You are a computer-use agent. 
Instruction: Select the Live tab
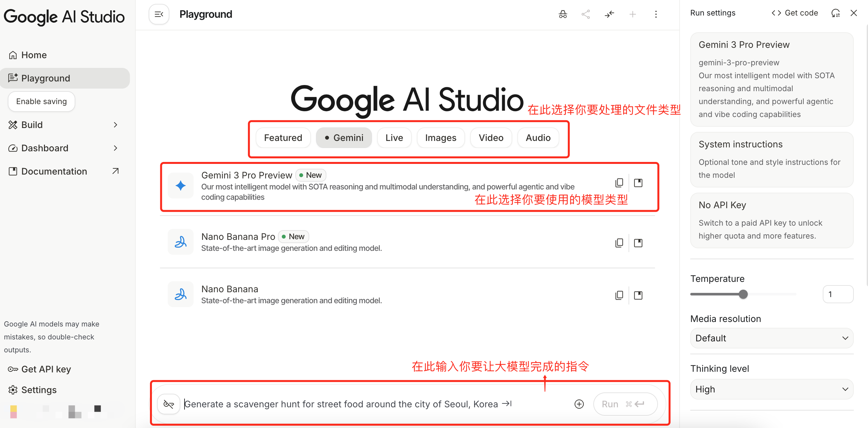394,138
